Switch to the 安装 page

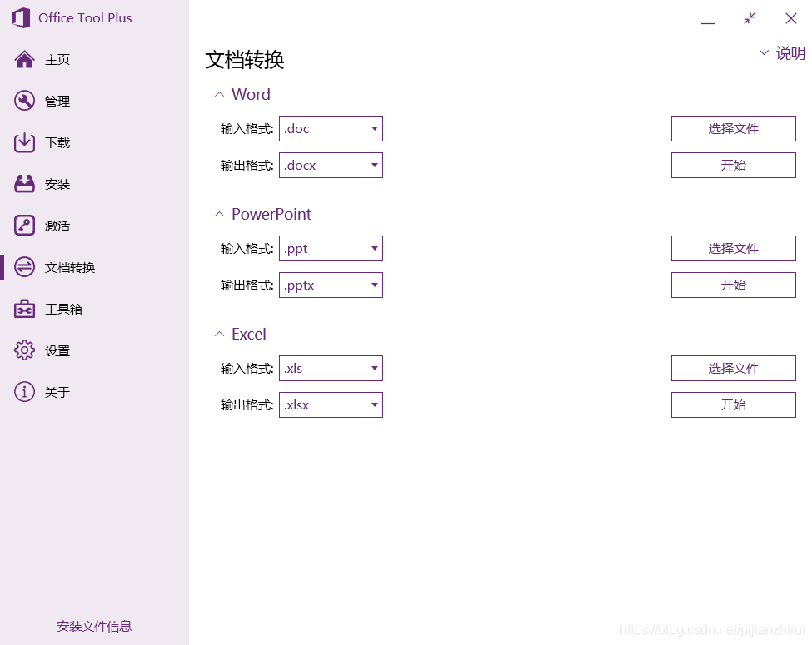(57, 184)
